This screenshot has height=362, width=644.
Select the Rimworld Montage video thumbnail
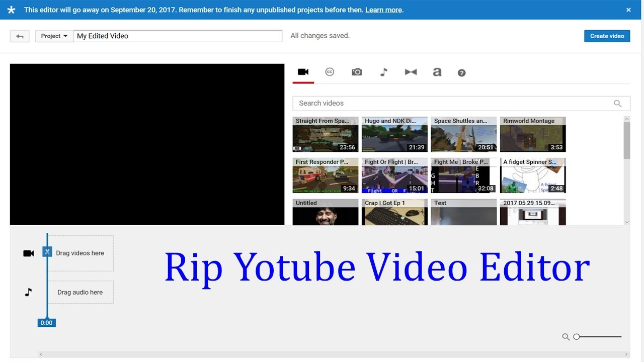pyautogui.click(x=533, y=134)
